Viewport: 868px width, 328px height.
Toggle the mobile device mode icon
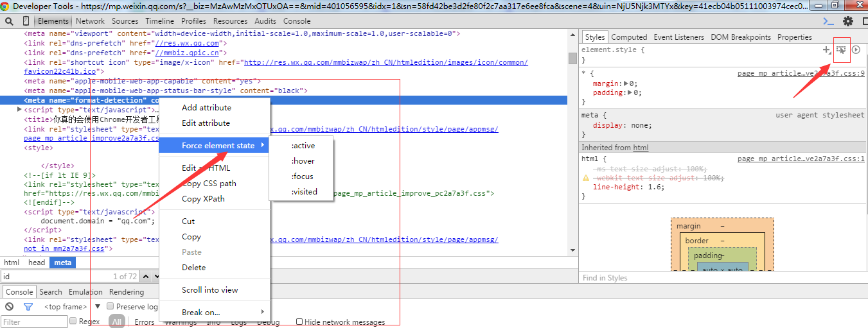tap(27, 21)
